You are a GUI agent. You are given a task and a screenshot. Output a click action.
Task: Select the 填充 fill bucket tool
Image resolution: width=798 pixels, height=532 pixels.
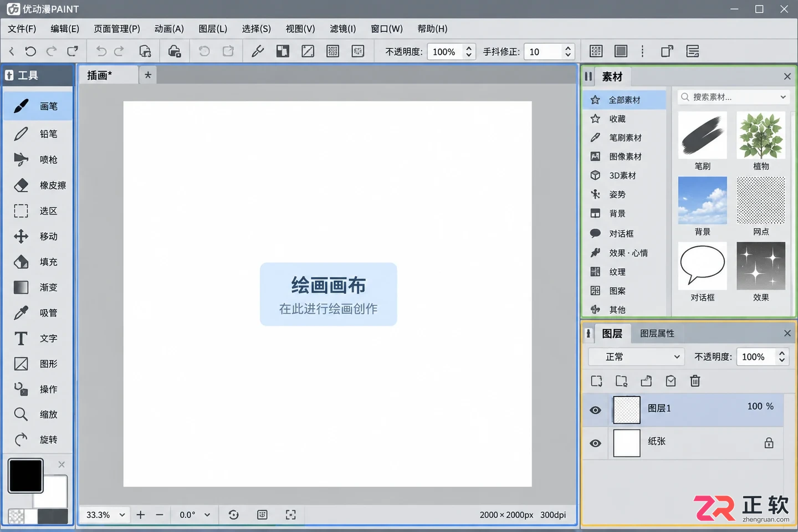click(x=38, y=262)
